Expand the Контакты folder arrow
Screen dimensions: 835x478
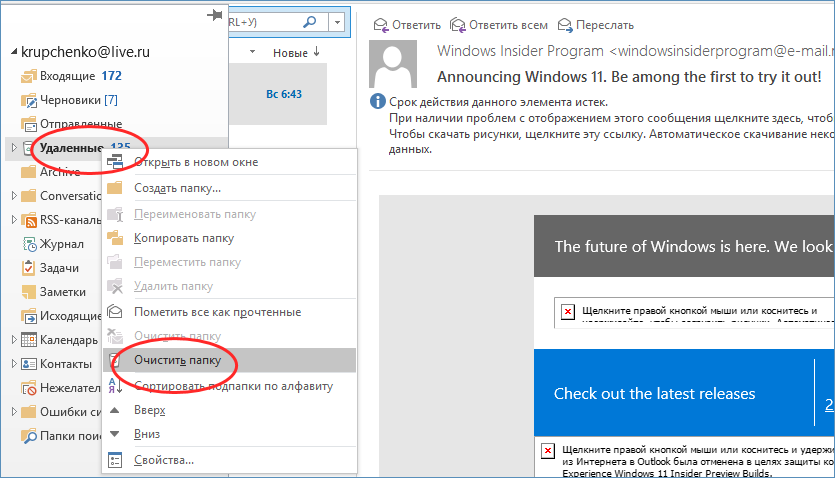pyautogui.click(x=14, y=364)
